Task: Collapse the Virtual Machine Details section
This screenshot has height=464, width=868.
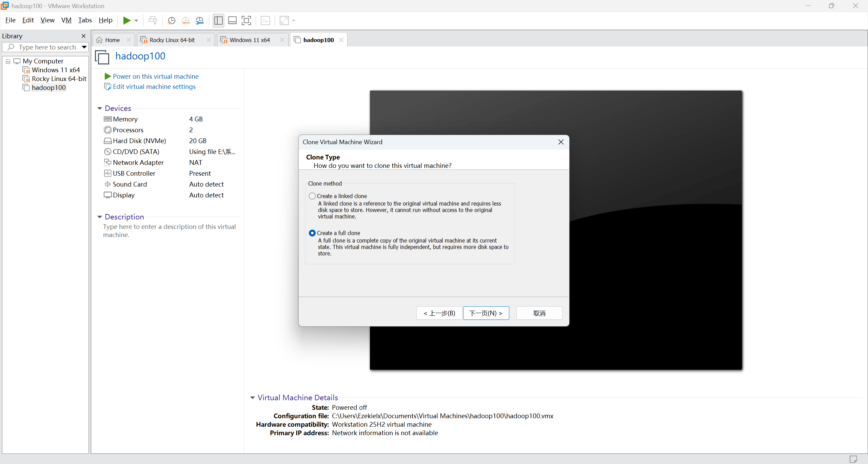Action: tap(253, 398)
